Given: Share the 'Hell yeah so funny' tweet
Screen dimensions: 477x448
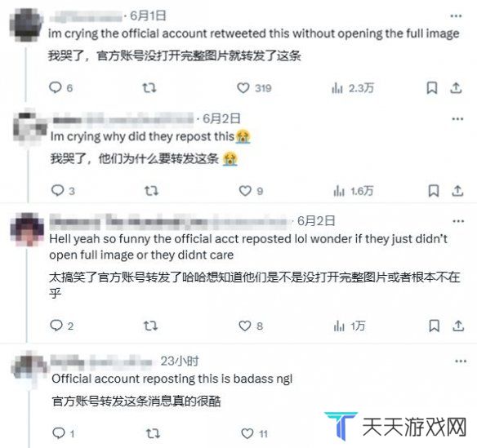Looking at the screenshot, I should pyautogui.click(x=458, y=326).
